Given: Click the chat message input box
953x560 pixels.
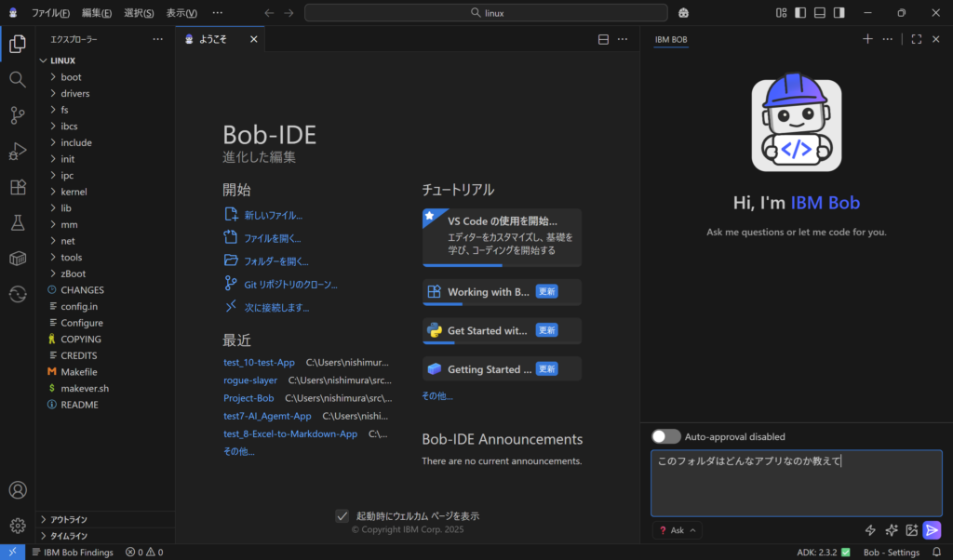Looking at the screenshot, I should click(x=795, y=482).
